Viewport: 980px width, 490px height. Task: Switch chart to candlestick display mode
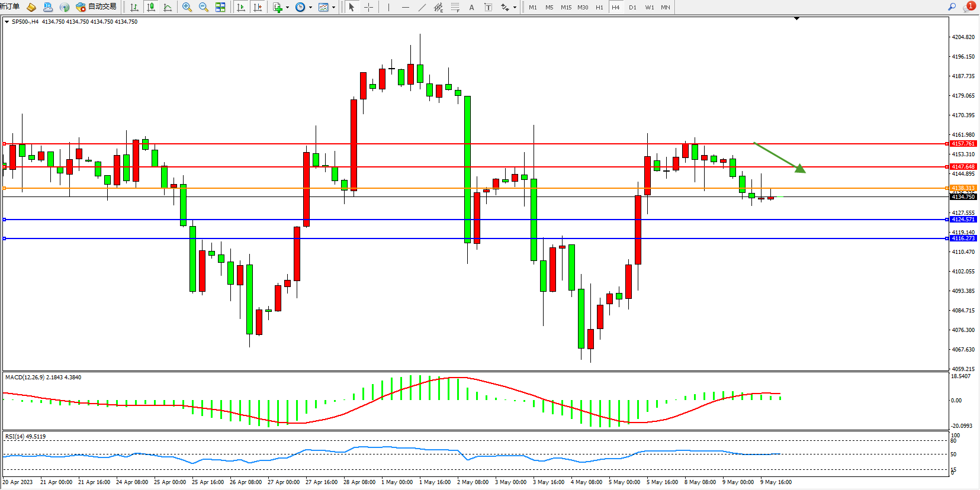pyautogui.click(x=151, y=7)
